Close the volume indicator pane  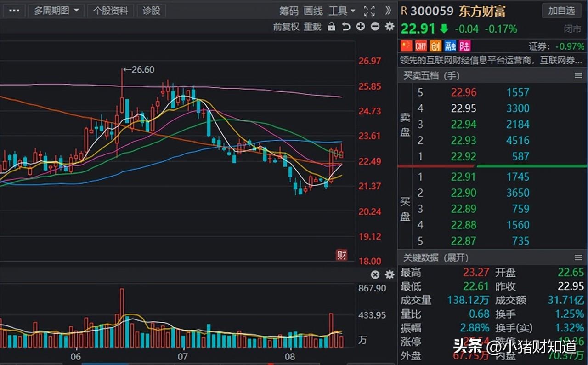pos(375,275)
